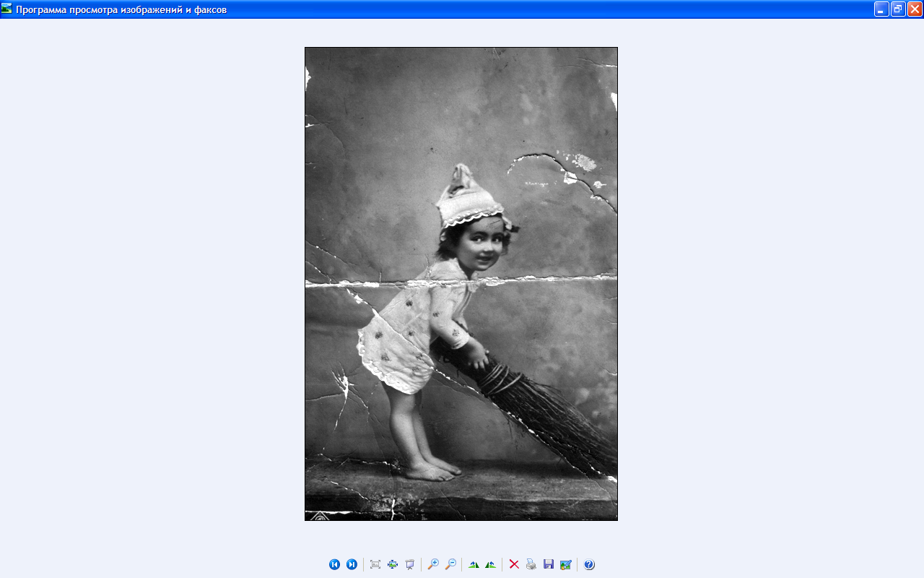Close the image and fax viewer
Screen dimensions: 924x578
(915, 9)
